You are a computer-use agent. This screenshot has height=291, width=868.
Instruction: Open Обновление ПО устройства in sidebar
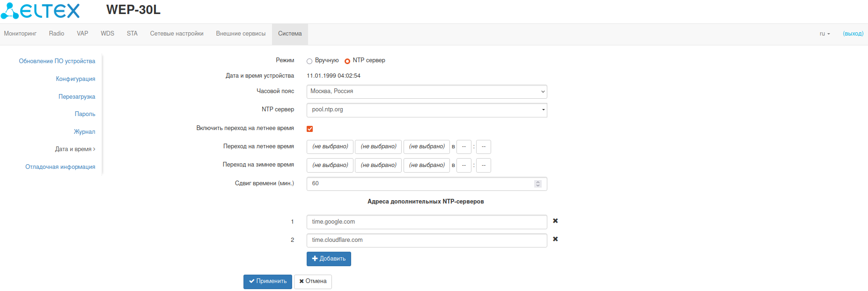[x=57, y=61]
